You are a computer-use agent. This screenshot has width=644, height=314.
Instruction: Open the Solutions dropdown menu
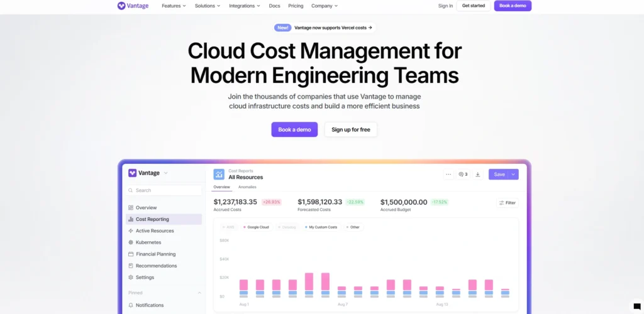coord(208,6)
